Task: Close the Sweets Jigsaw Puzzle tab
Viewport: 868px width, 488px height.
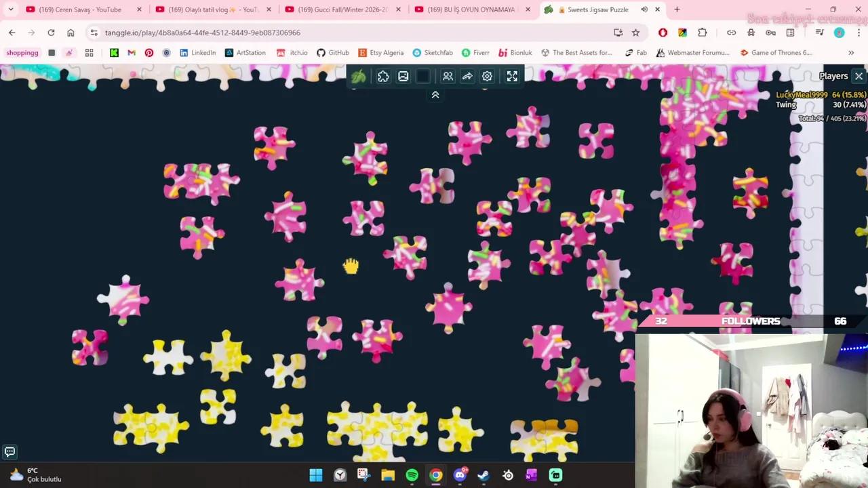Action: coord(657,9)
